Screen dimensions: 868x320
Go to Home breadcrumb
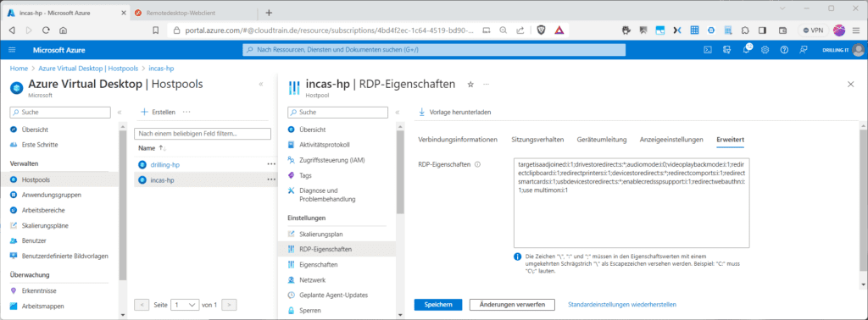(x=19, y=69)
